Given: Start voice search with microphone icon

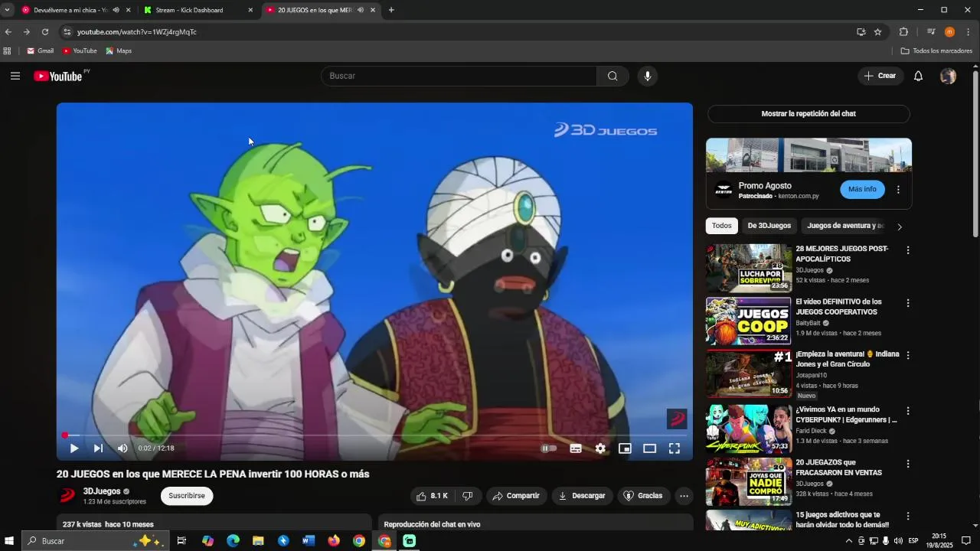Looking at the screenshot, I should pyautogui.click(x=648, y=76).
